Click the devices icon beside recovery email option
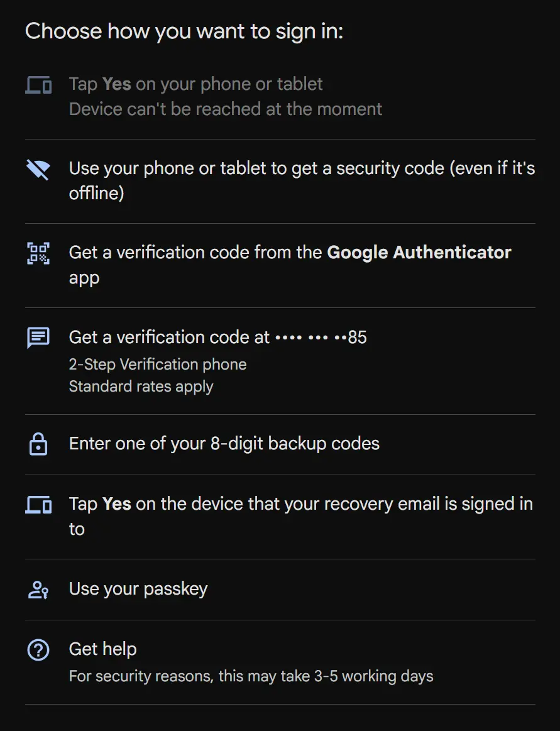Screen dimensions: 560x731 click(x=38, y=505)
